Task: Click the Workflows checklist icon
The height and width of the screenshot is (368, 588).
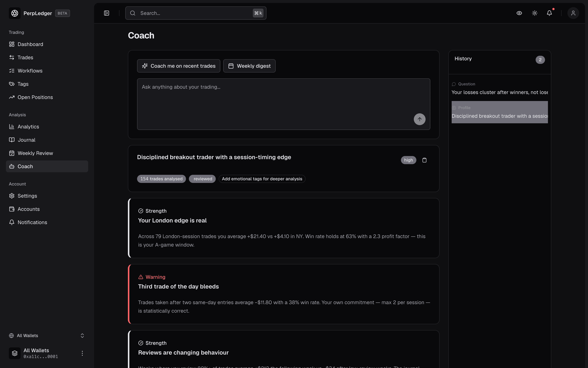Action: [12, 71]
